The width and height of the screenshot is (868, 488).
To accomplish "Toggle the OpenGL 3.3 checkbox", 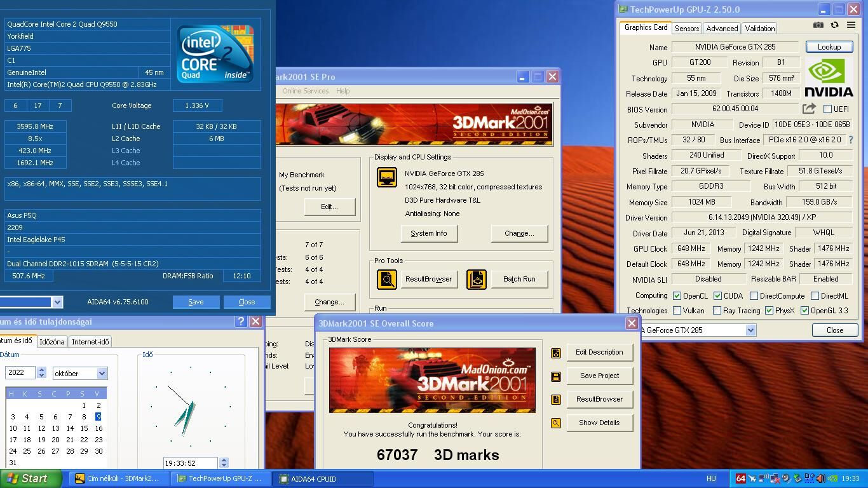I will coord(804,311).
